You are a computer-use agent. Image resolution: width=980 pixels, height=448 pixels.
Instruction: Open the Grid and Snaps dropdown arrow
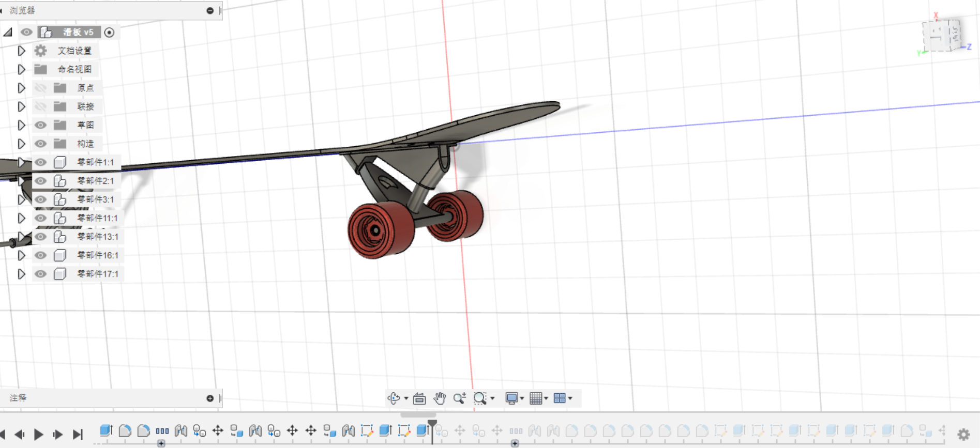[546, 398]
